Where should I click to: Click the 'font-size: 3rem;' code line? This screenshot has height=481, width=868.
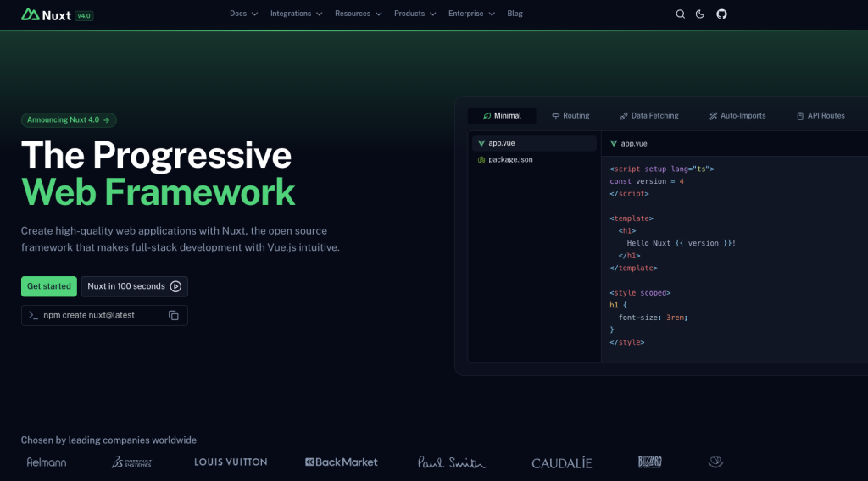[654, 318]
